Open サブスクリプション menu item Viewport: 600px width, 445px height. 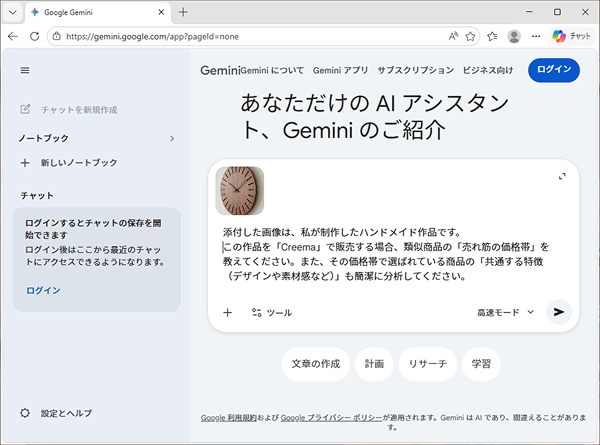coord(416,70)
